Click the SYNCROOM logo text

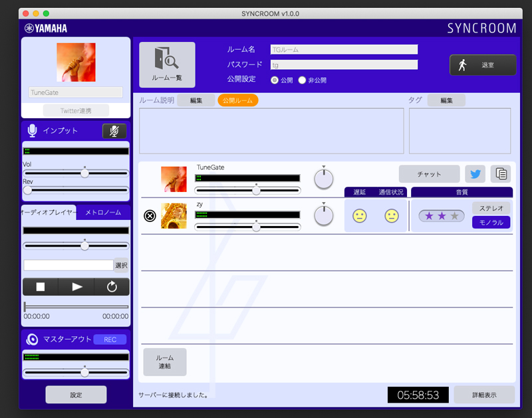481,28
